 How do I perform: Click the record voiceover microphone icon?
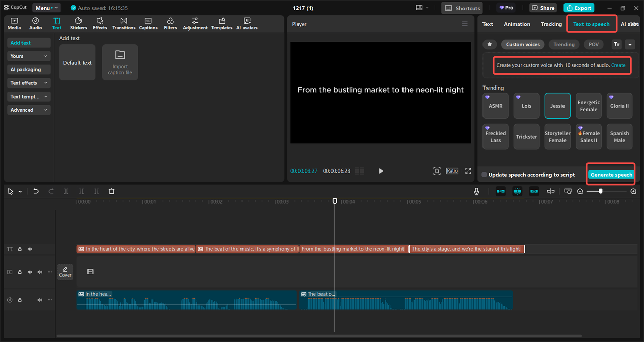tap(476, 191)
